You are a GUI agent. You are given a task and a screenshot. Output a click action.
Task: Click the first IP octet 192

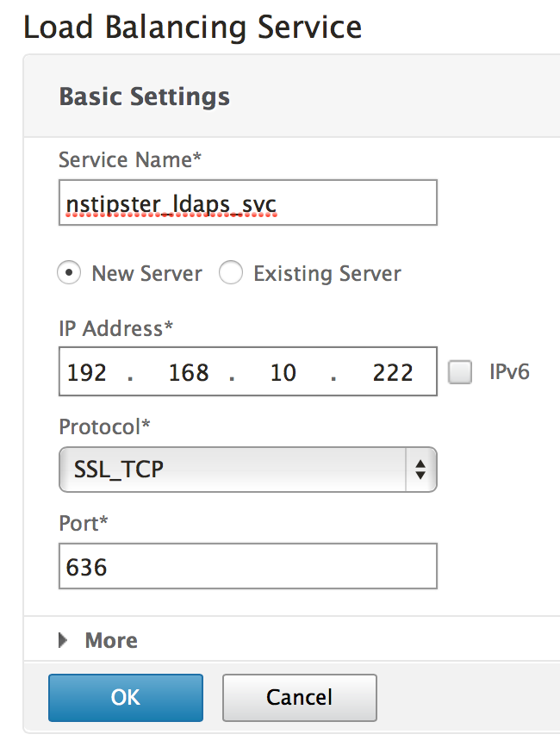pyautogui.click(x=86, y=372)
